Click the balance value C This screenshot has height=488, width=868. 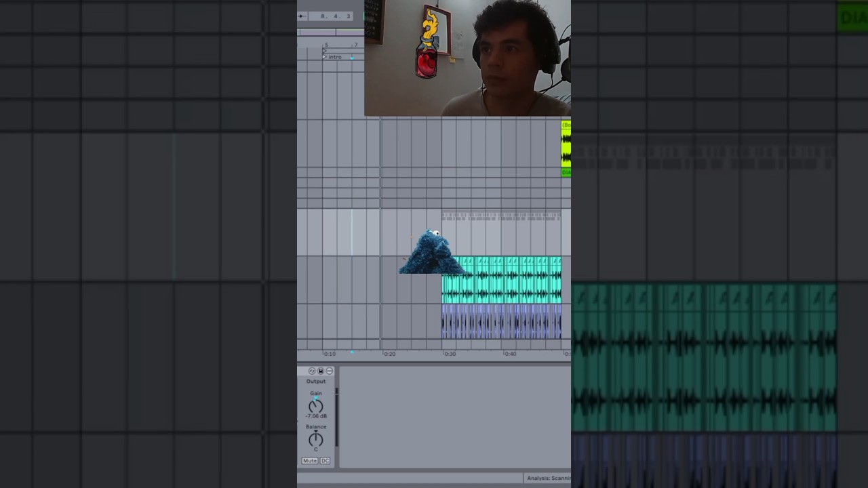pos(316,449)
